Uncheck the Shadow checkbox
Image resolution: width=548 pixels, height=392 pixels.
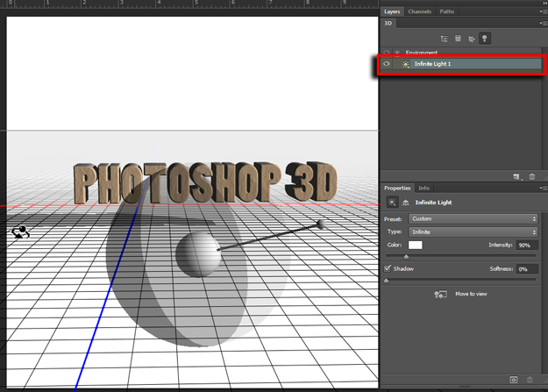[x=388, y=268]
